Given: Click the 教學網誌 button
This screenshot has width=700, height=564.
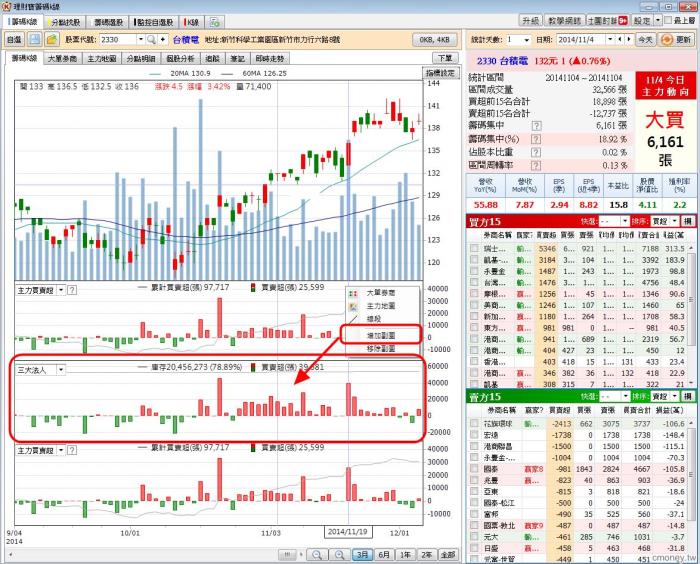Looking at the screenshot, I should [x=564, y=21].
